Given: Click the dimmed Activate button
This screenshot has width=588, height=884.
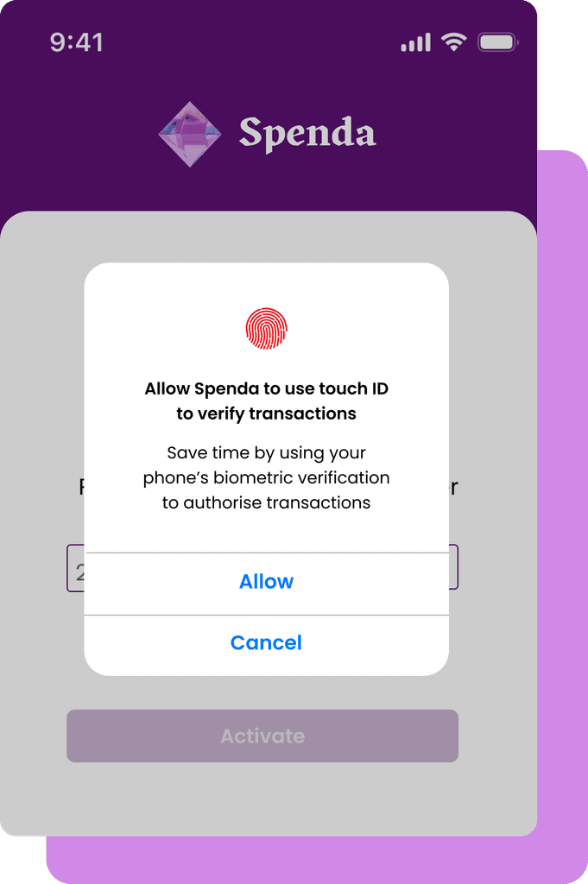Looking at the screenshot, I should 262,736.
